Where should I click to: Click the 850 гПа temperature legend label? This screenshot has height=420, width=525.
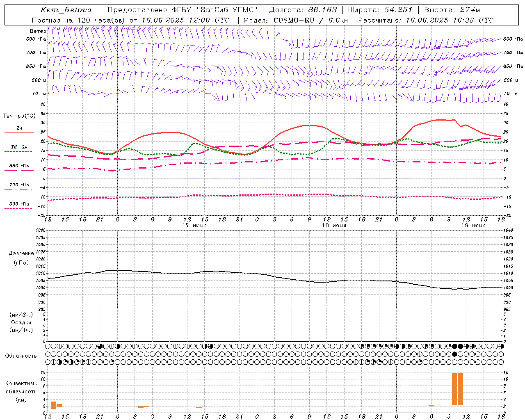19,166
